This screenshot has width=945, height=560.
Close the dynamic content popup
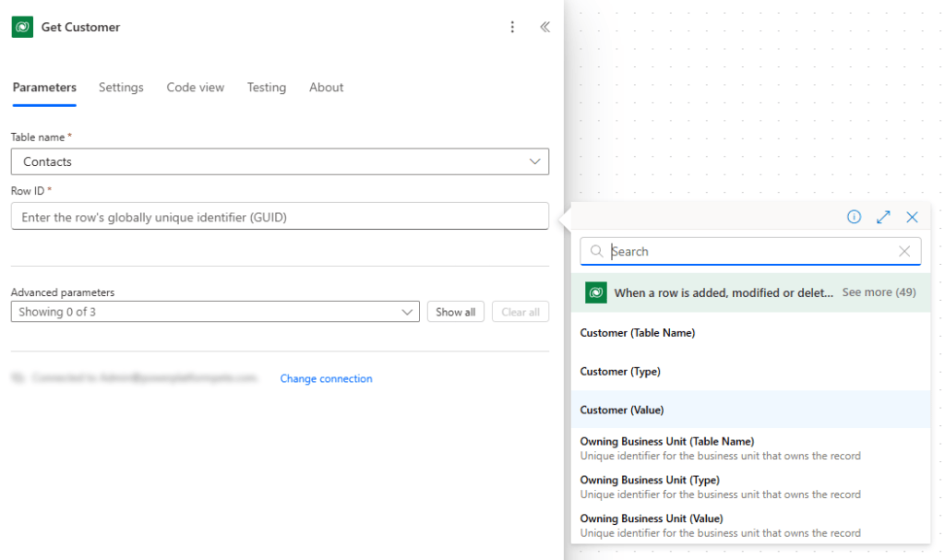point(912,217)
